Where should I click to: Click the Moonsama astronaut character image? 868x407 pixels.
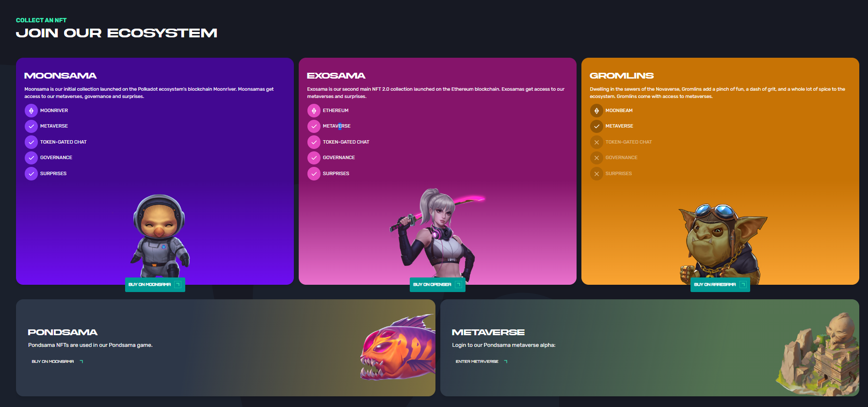pos(160,236)
